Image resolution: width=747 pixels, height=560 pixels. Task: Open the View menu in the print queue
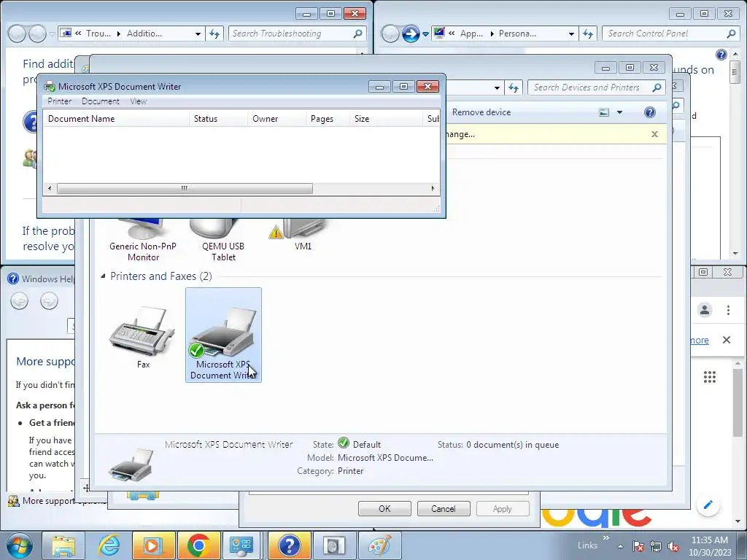click(138, 101)
